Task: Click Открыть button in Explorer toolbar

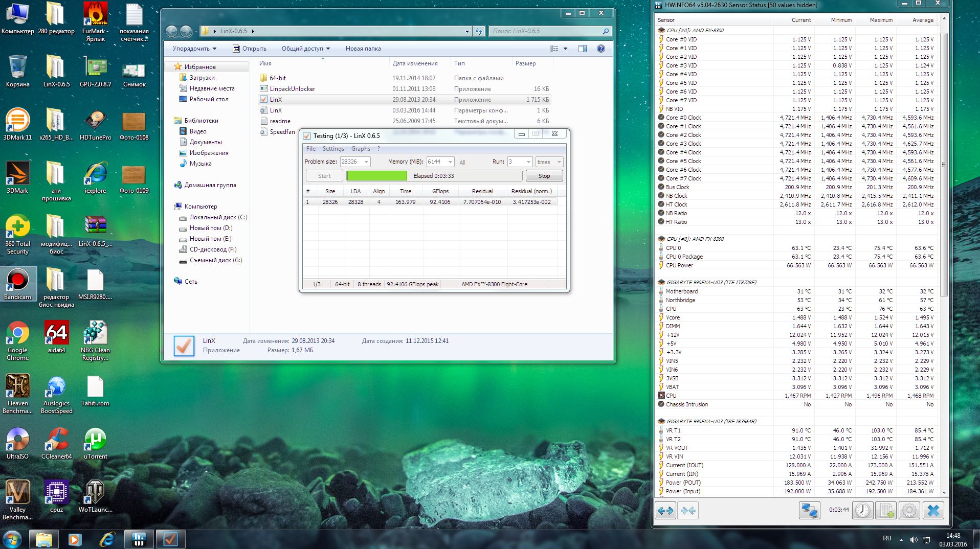Action: (250, 49)
